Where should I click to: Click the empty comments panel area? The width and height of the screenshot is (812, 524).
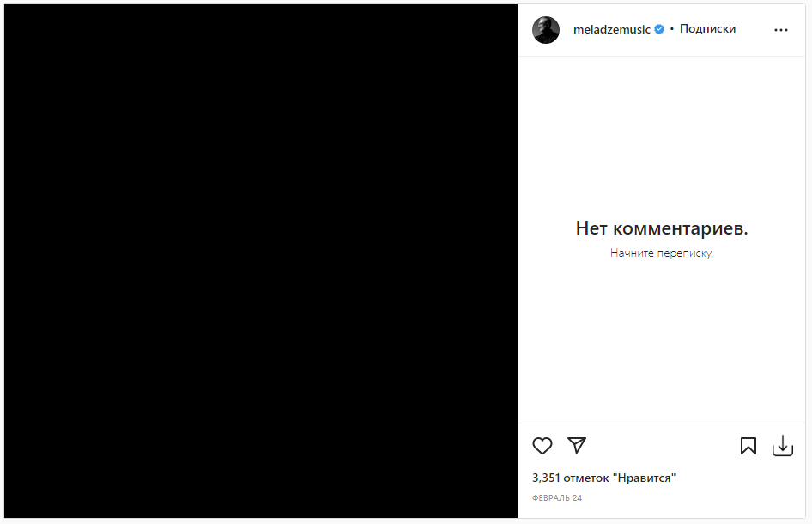click(x=662, y=344)
